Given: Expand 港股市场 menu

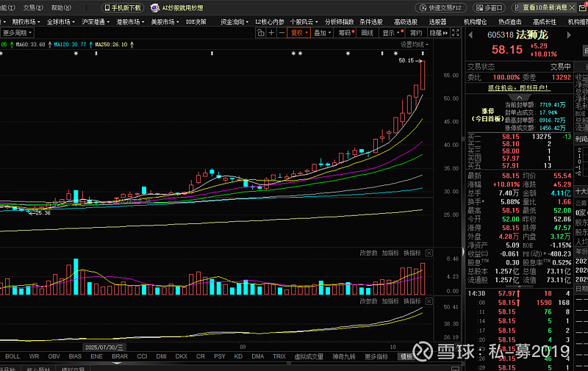Looking at the screenshot, I should (130, 22).
